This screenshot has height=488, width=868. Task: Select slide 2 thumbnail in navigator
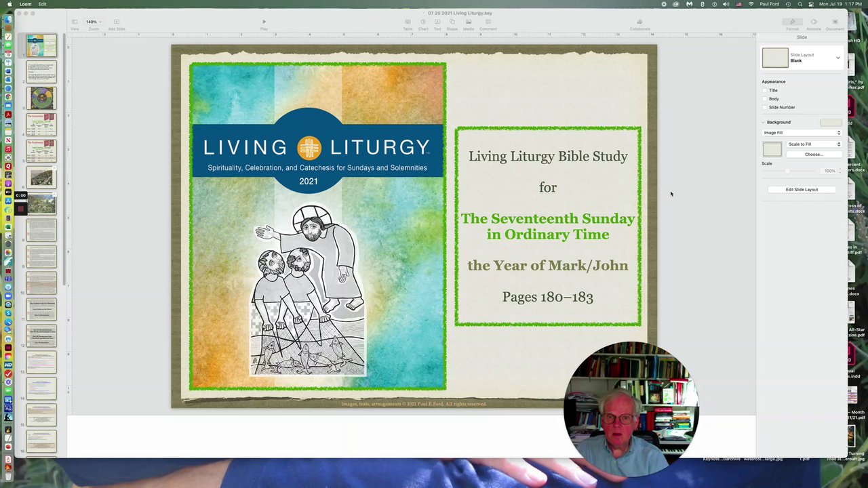click(41, 72)
